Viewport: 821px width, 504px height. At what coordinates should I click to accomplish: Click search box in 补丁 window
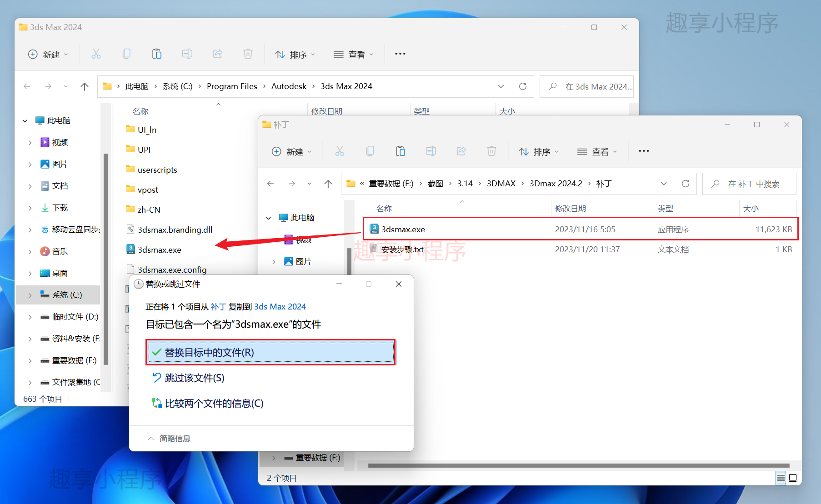749,184
